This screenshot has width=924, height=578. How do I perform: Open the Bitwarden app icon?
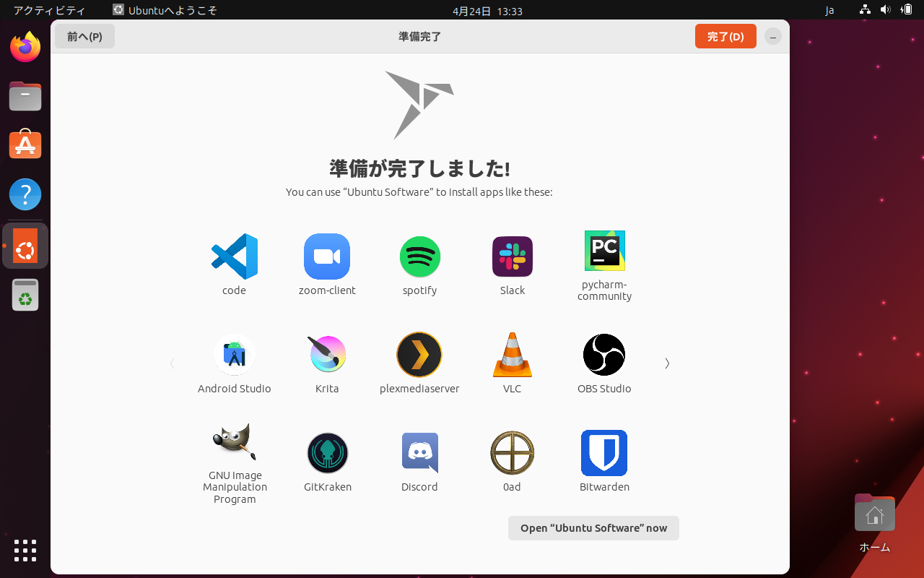(x=604, y=453)
